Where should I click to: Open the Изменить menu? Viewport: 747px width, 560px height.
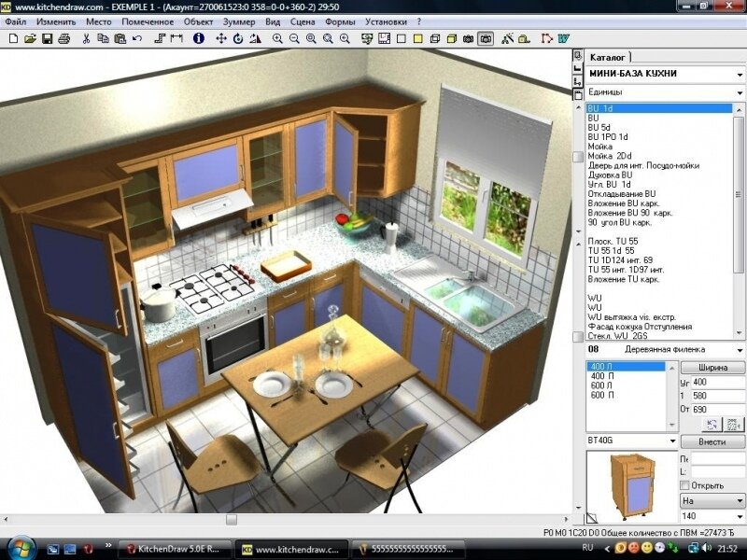pyautogui.click(x=56, y=21)
